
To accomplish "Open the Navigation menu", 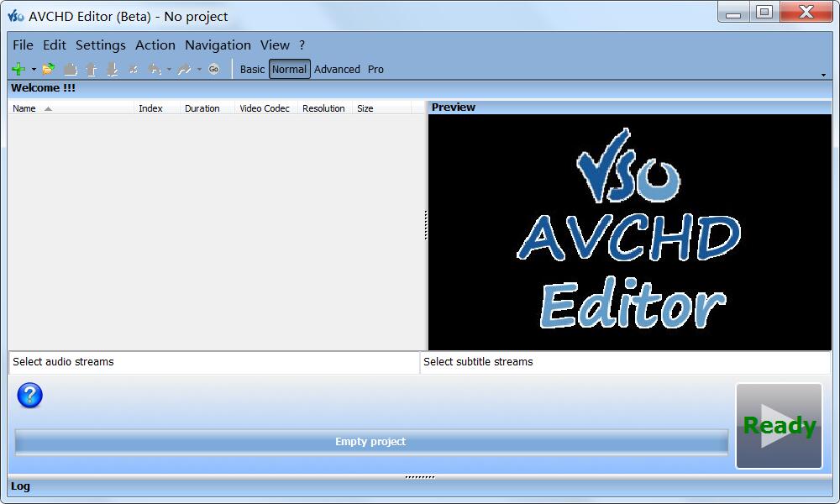I will point(218,45).
